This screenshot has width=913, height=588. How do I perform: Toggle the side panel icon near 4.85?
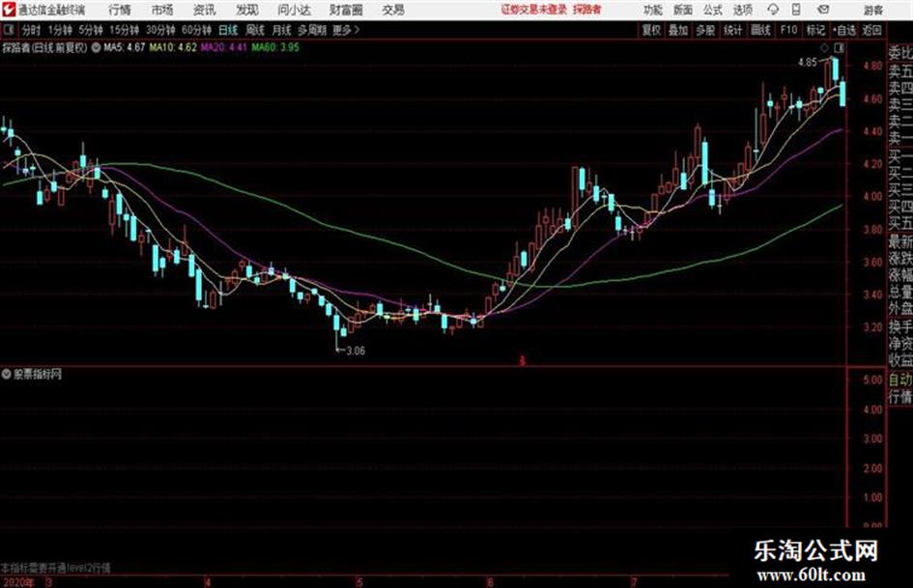[x=839, y=47]
